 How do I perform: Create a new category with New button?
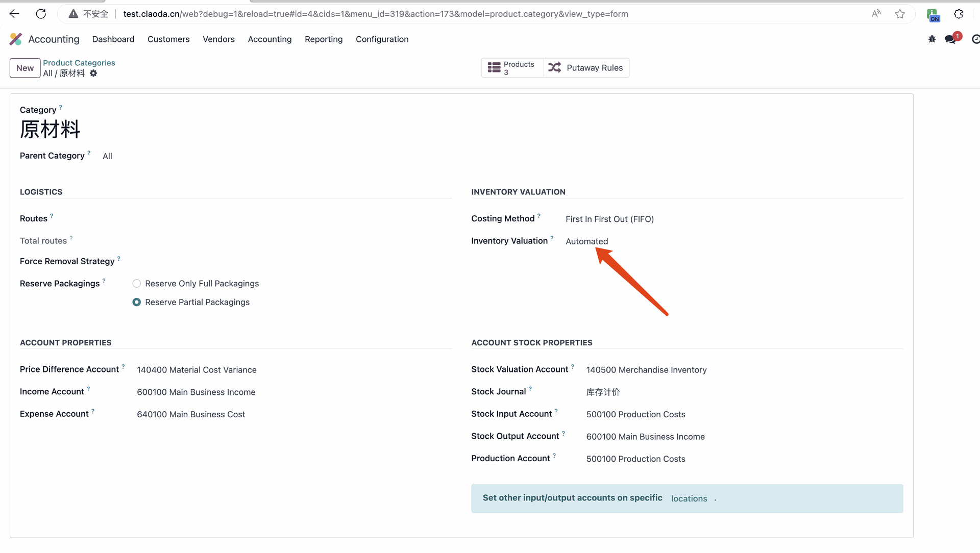[x=25, y=68]
